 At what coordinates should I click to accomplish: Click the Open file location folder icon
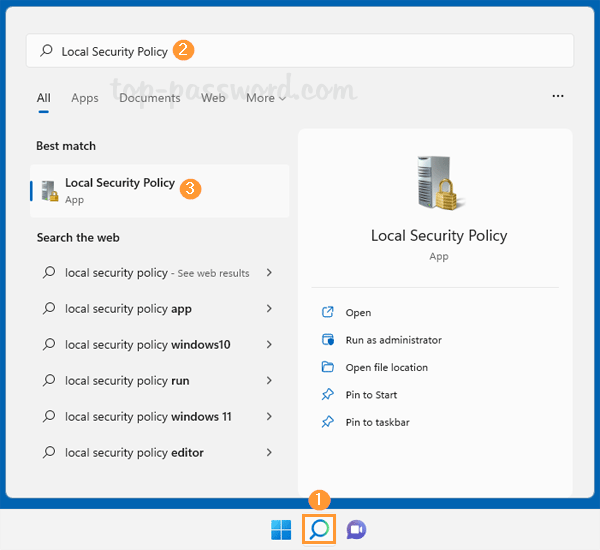coord(327,367)
